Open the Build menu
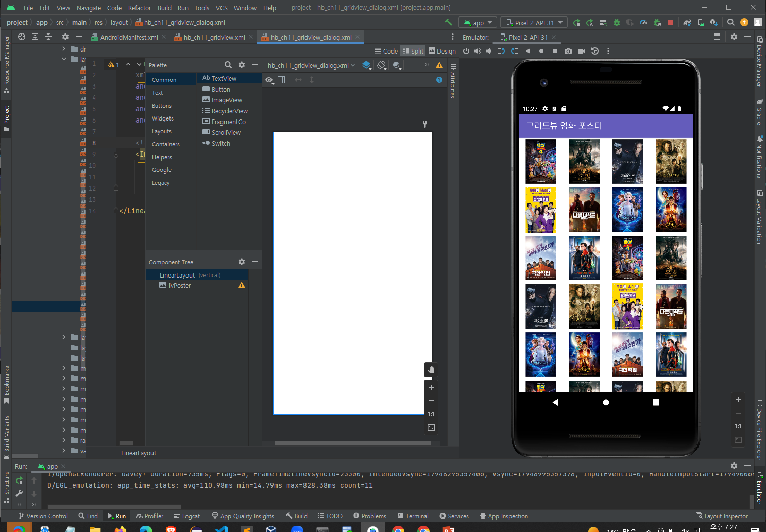The image size is (766, 532). (x=164, y=8)
